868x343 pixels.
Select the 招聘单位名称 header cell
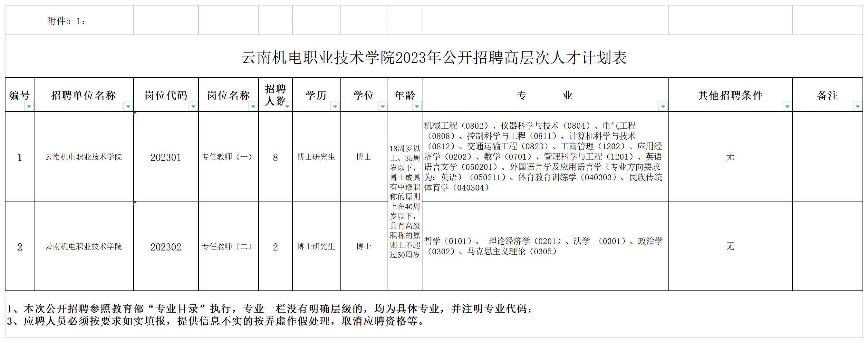tap(83, 95)
